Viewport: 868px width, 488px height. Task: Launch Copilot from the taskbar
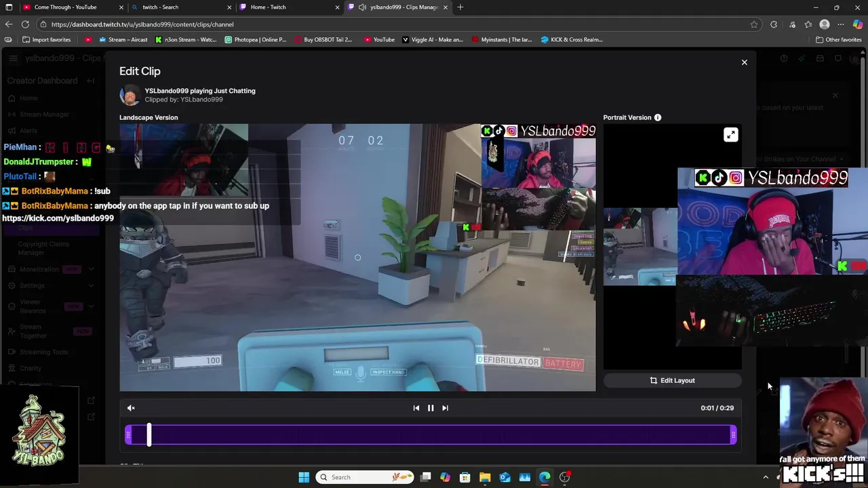[x=445, y=477]
